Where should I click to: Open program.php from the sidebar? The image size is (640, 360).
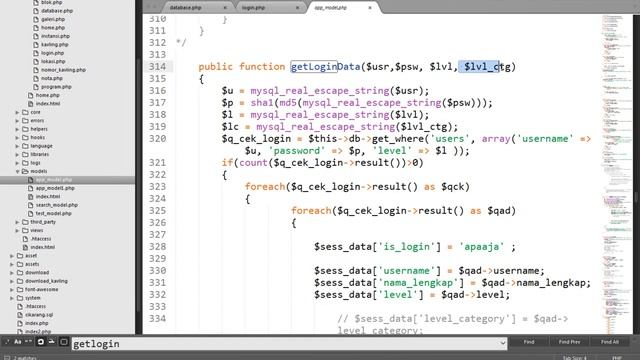coord(56,87)
